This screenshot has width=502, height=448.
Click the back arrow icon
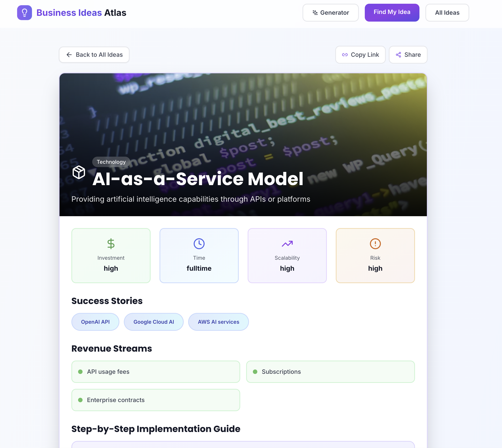[x=69, y=55]
